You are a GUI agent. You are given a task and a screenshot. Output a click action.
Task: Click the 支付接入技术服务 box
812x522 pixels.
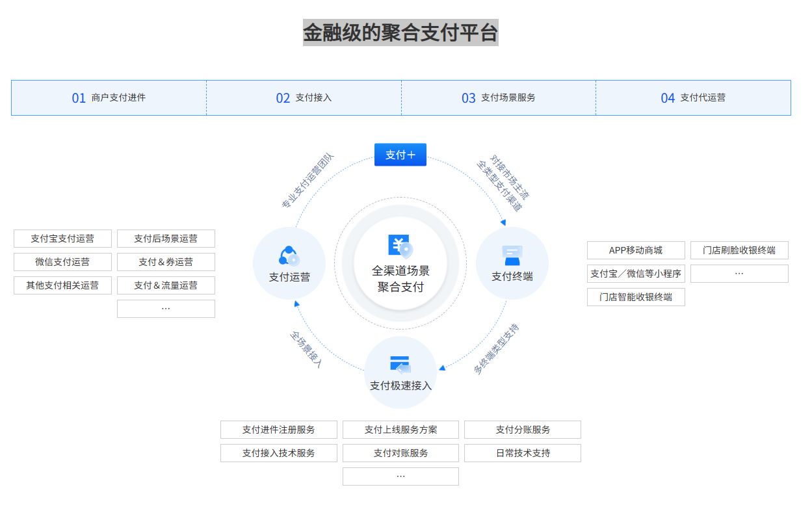(x=279, y=453)
